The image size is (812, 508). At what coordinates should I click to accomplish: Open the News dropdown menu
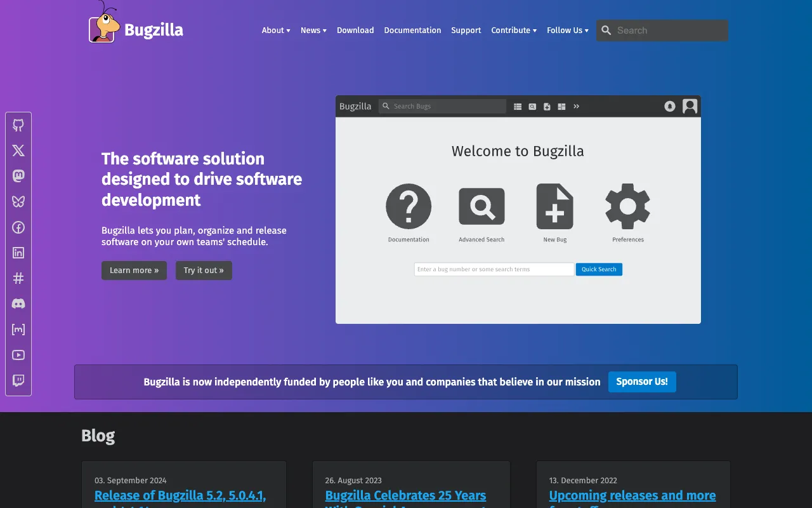pyautogui.click(x=313, y=30)
